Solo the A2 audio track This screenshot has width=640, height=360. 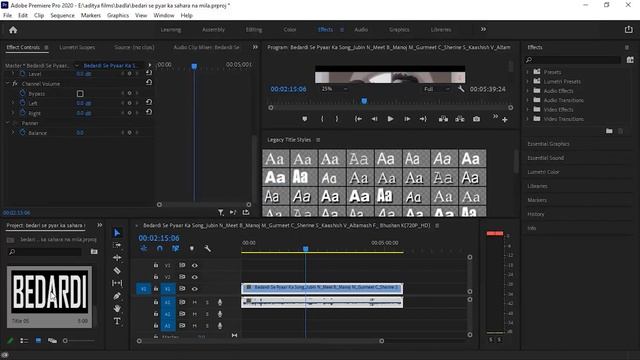coord(207,314)
